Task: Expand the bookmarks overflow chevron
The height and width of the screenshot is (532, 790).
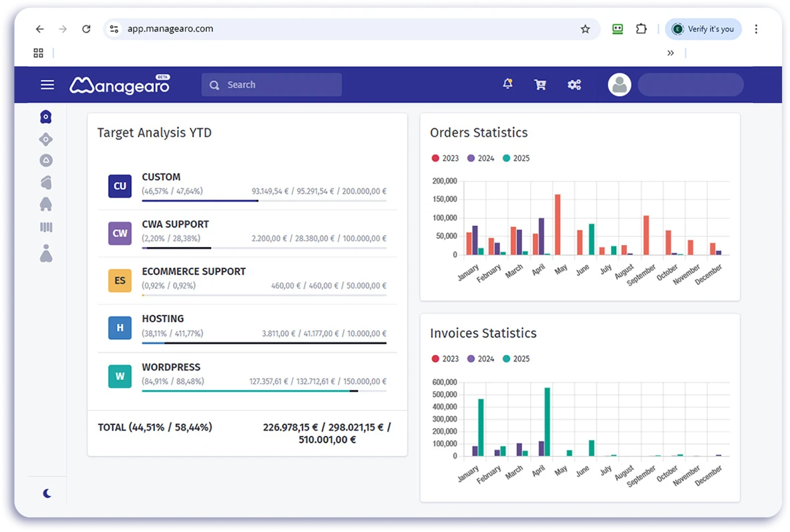Action: (x=670, y=53)
